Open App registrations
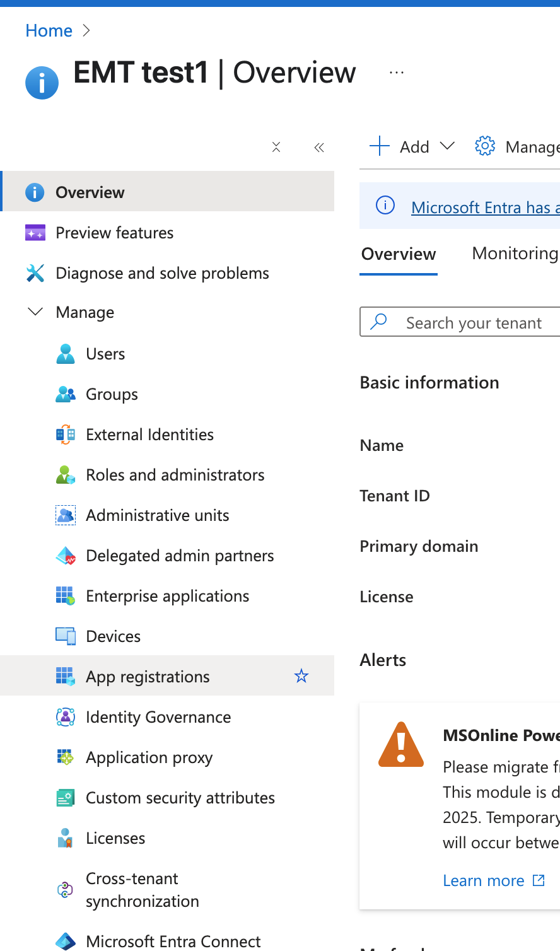The height and width of the screenshot is (951, 560). point(167,675)
